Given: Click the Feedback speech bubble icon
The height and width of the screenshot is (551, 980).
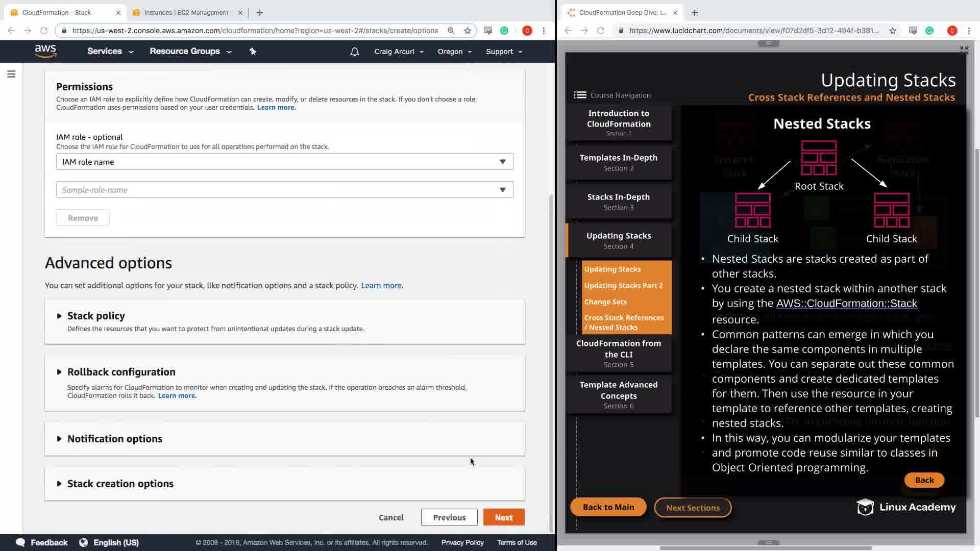Looking at the screenshot, I should coord(20,542).
